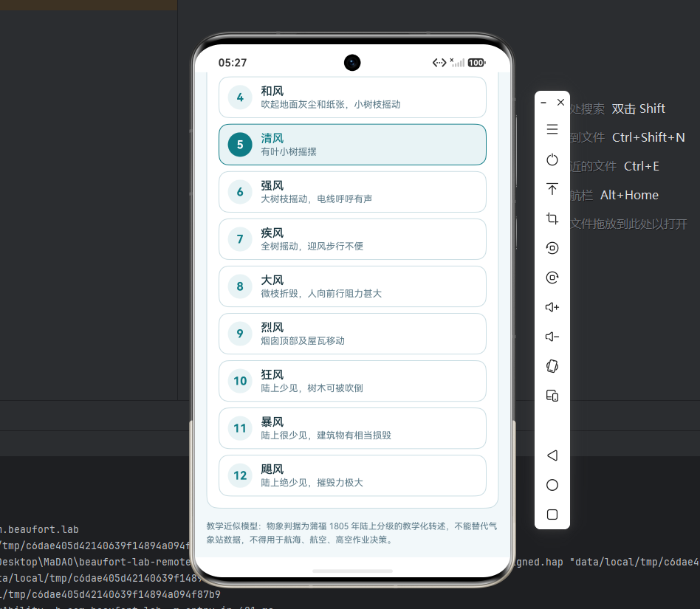
Task: Click the crop screenshot icon in emulator toolbar
Action: point(552,219)
